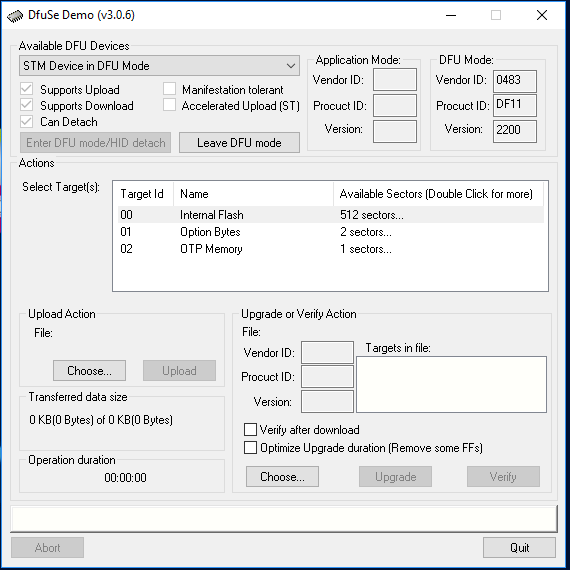Click the DfuSe chip icon in title bar
This screenshot has height=570, width=570.
15,16
